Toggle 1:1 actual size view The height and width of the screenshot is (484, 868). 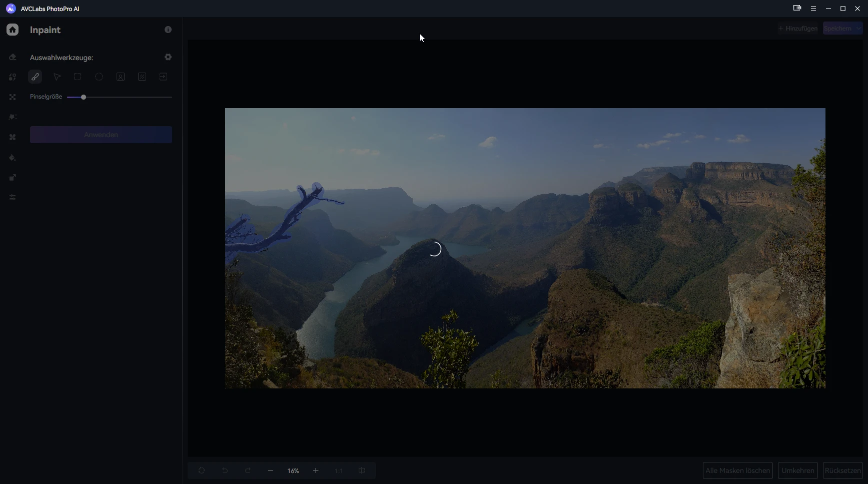339,470
